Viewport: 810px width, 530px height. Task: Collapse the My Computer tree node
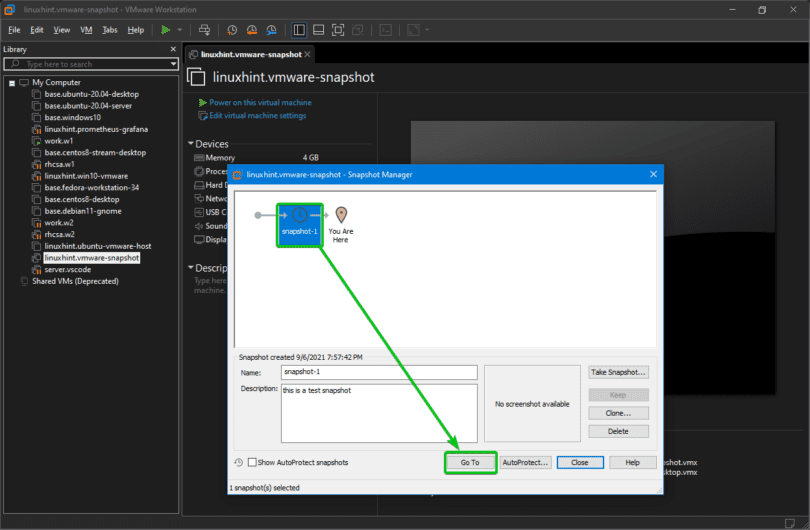12,83
